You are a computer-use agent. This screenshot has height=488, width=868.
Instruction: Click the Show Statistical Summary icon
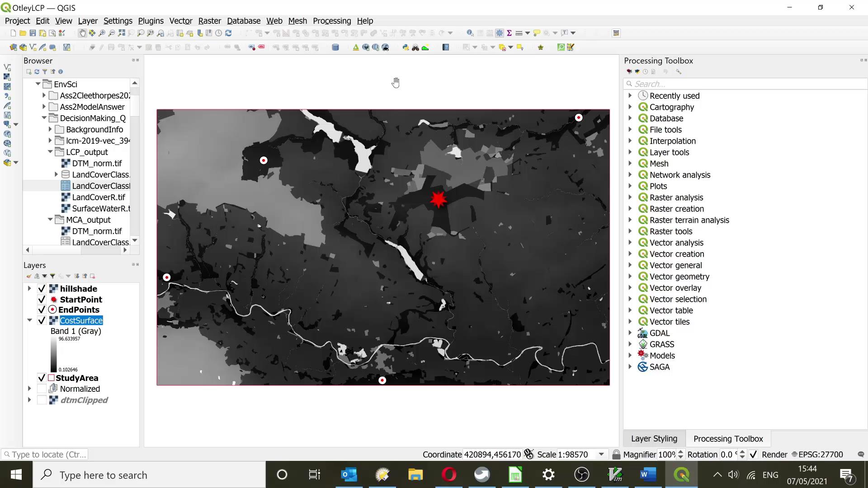pos(509,33)
